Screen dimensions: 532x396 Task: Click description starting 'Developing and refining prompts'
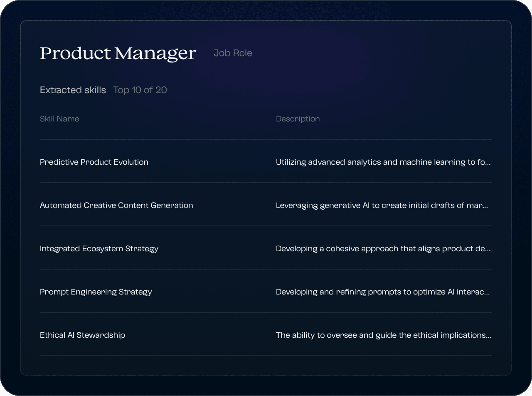383,292
